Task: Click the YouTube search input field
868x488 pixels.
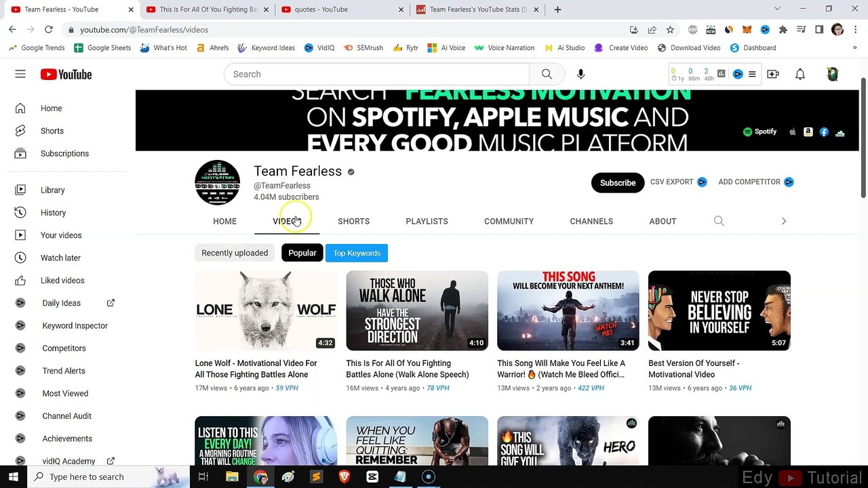Action: tap(376, 74)
